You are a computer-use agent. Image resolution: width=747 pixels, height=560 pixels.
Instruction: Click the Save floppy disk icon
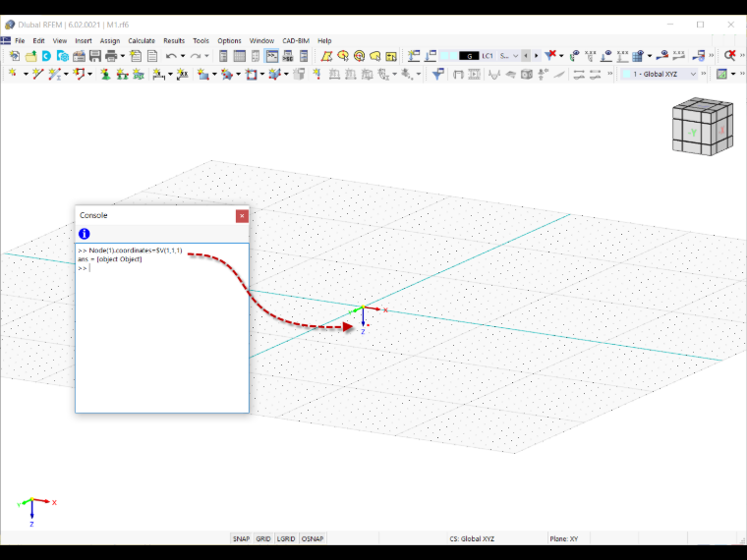coord(95,56)
